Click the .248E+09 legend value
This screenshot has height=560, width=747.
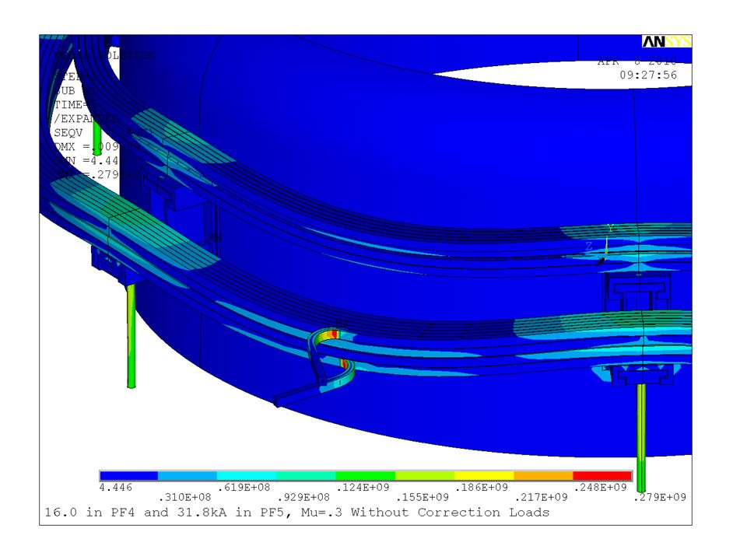(600, 487)
